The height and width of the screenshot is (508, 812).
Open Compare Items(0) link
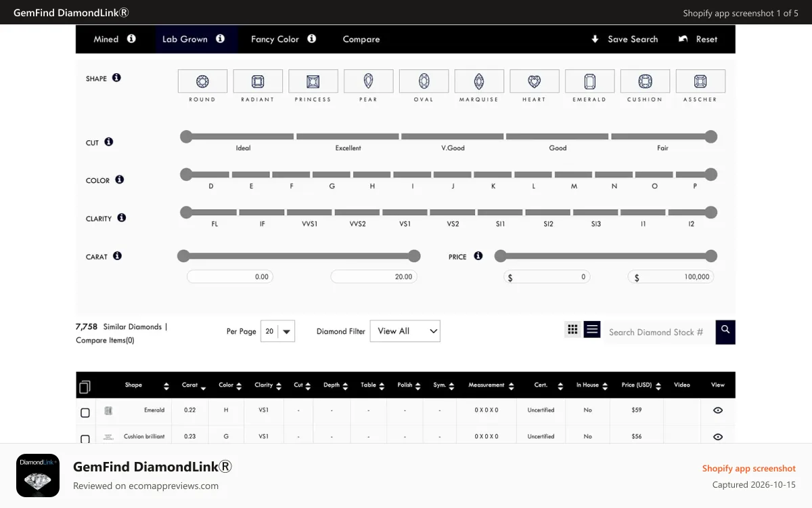click(x=105, y=340)
